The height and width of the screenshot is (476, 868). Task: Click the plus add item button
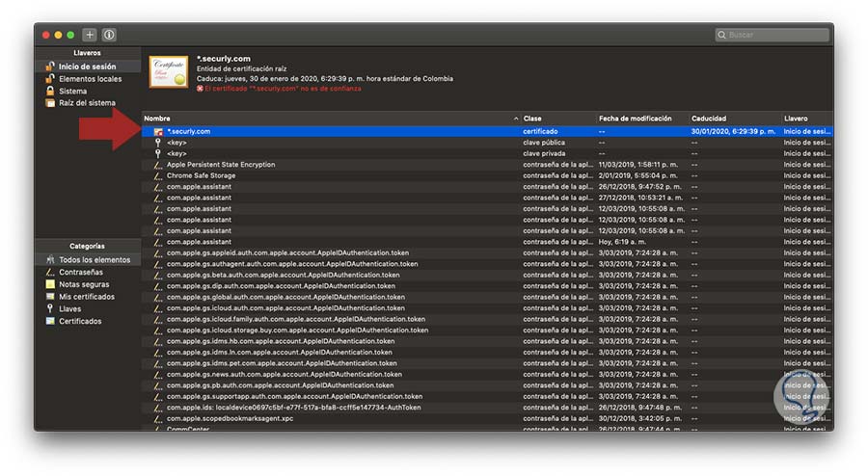click(90, 35)
